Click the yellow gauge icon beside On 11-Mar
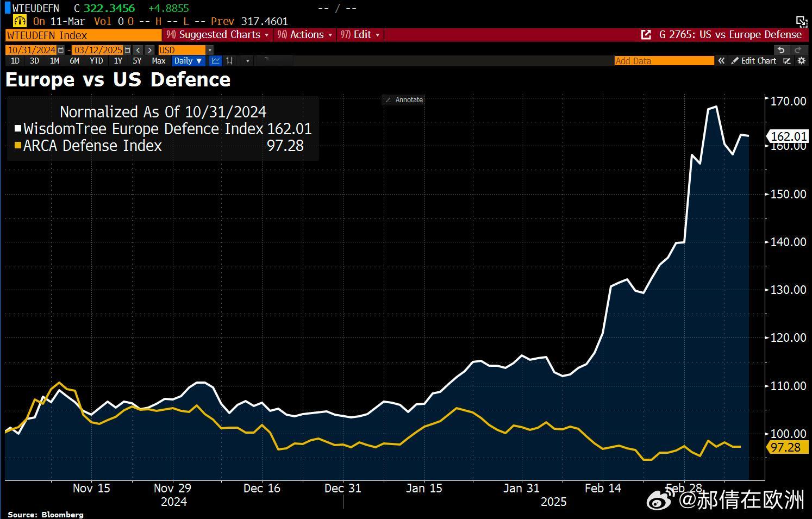 (20, 21)
